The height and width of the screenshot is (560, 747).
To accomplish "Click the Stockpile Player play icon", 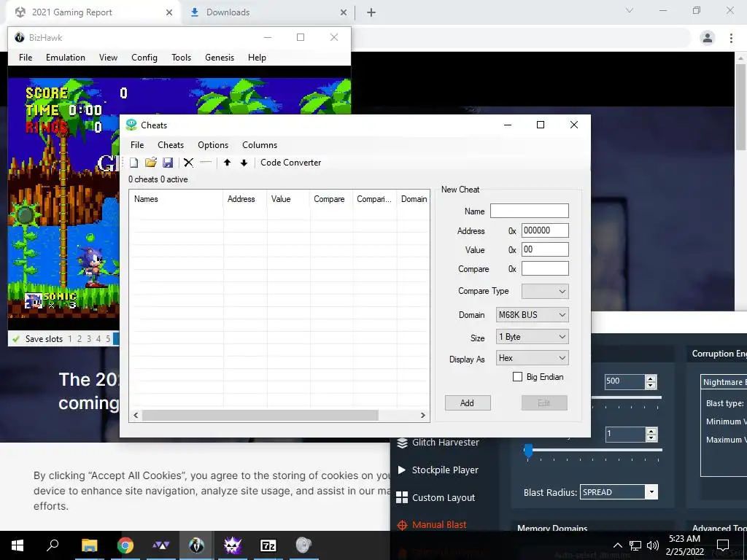I will click(402, 470).
